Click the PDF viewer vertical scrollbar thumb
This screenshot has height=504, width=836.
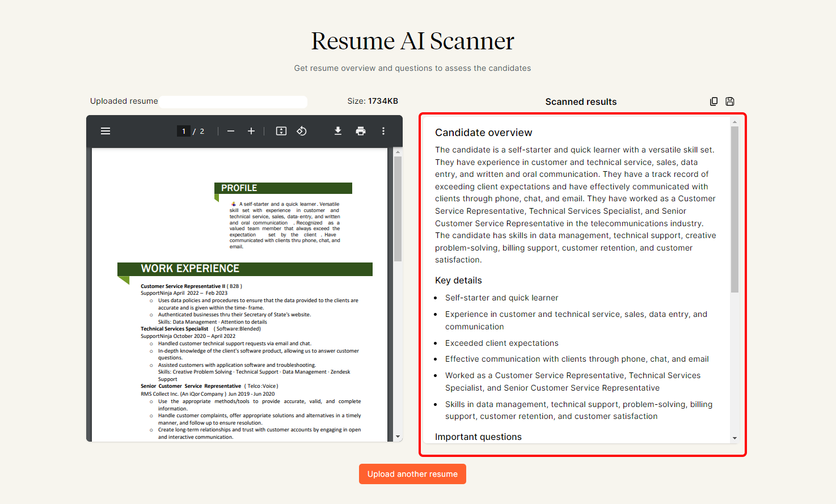click(x=398, y=209)
